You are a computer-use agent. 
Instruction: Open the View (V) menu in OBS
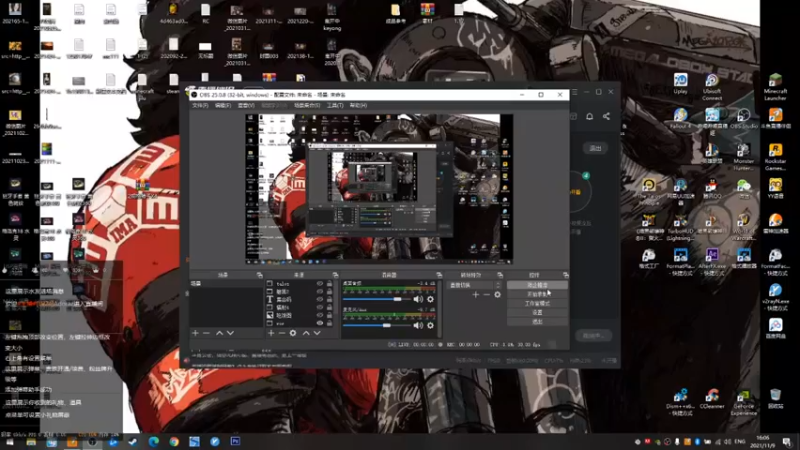point(246,106)
